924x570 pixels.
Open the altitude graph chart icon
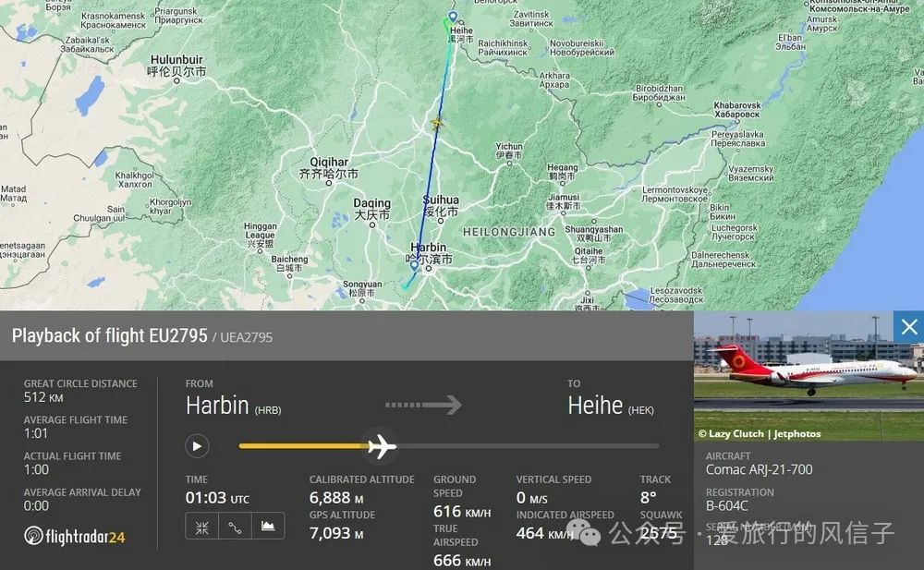tap(268, 527)
